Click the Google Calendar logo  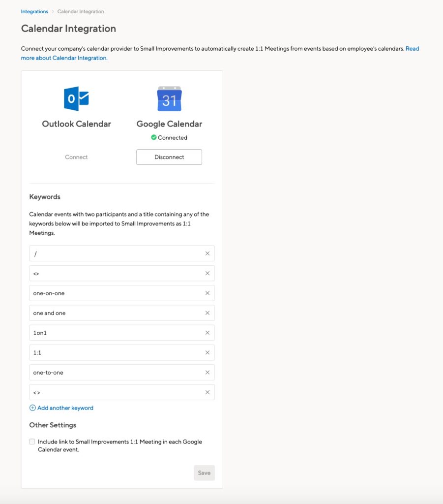coord(169,98)
